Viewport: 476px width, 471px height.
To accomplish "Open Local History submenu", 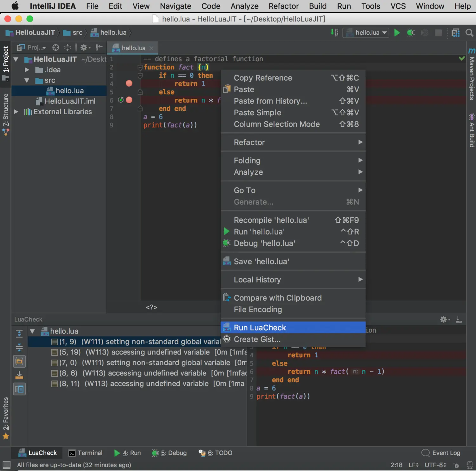I will (x=293, y=280).
